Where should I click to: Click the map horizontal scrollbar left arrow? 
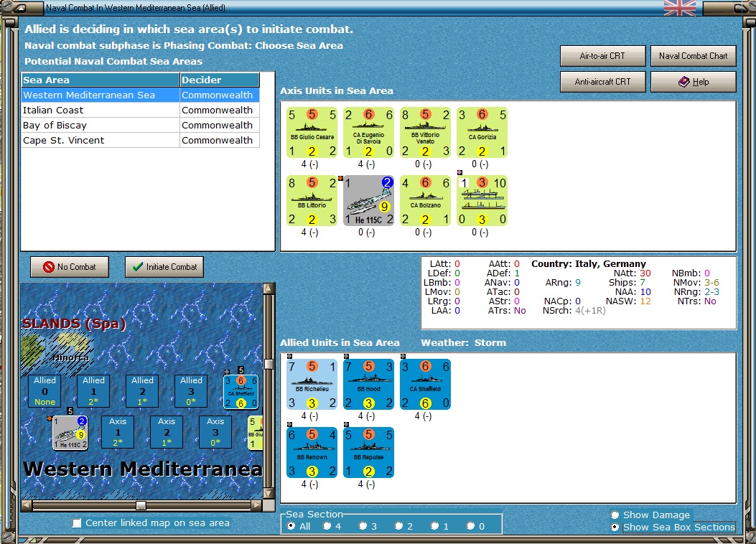point(27,505)
